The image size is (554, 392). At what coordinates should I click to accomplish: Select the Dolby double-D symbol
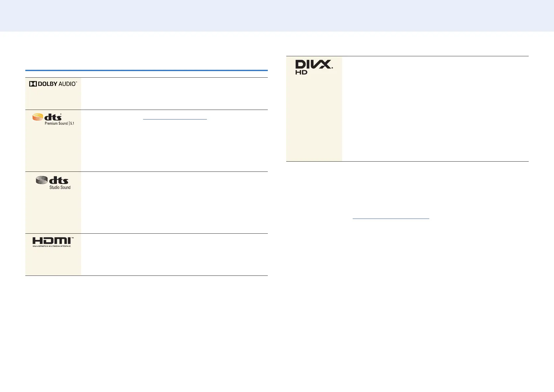[x=33, y=84]
